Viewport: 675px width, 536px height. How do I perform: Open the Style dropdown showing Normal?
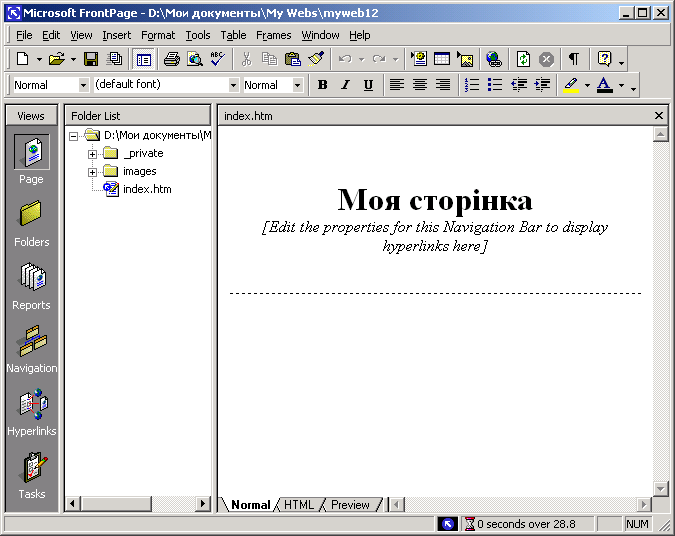(84, 85)
